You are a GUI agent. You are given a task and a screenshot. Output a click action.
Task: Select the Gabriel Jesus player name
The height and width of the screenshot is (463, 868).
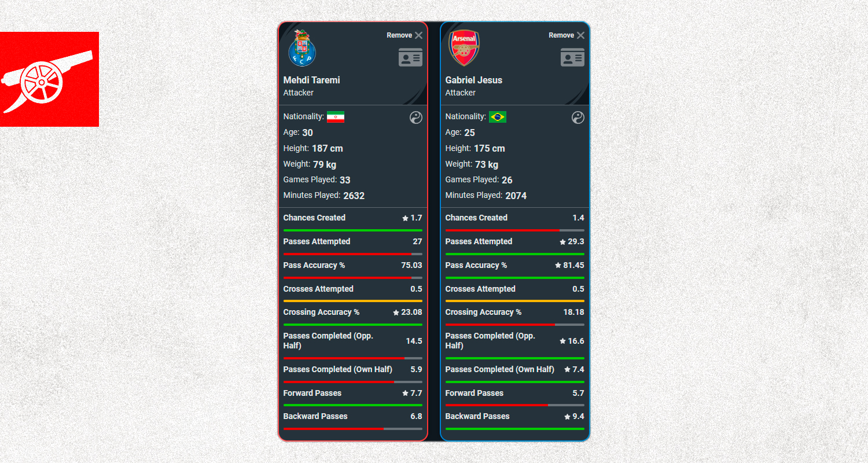474,80
